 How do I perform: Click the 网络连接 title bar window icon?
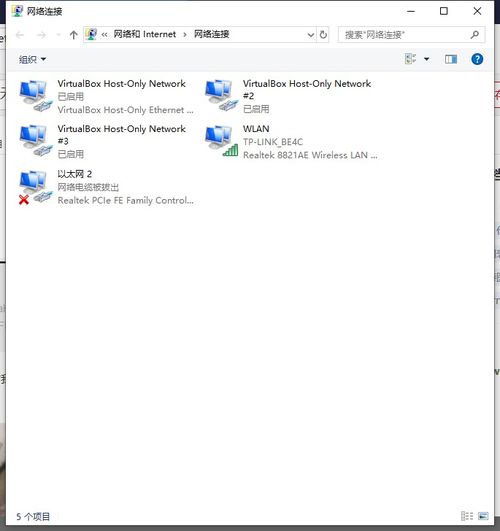click(17, 11)
